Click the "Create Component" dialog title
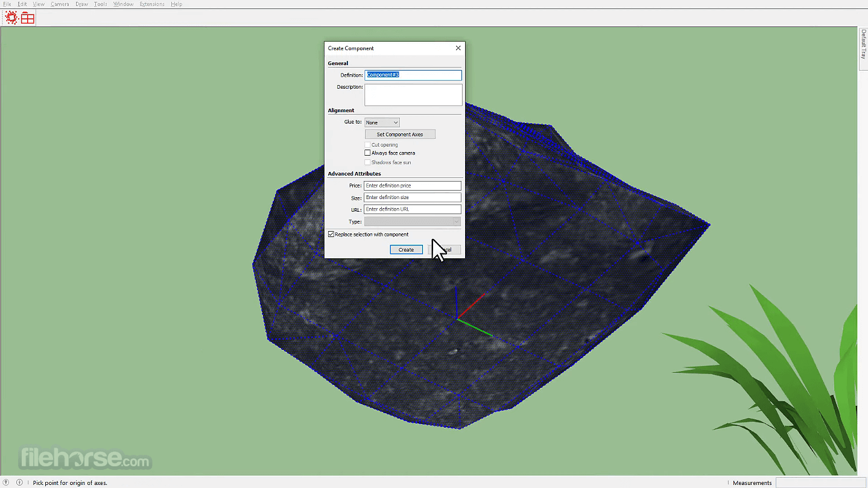This screenshot has height=488, width=868. pos(351,48)
